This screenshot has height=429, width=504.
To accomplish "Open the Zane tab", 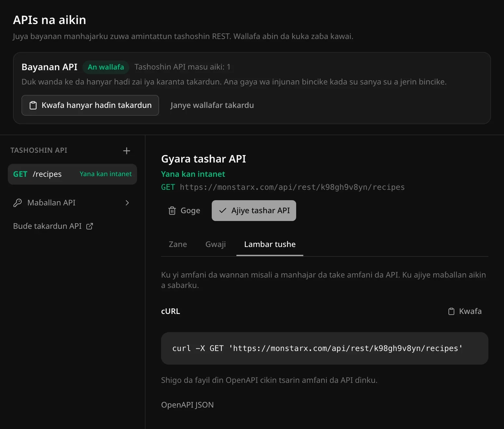I will (x=178, y=244).
